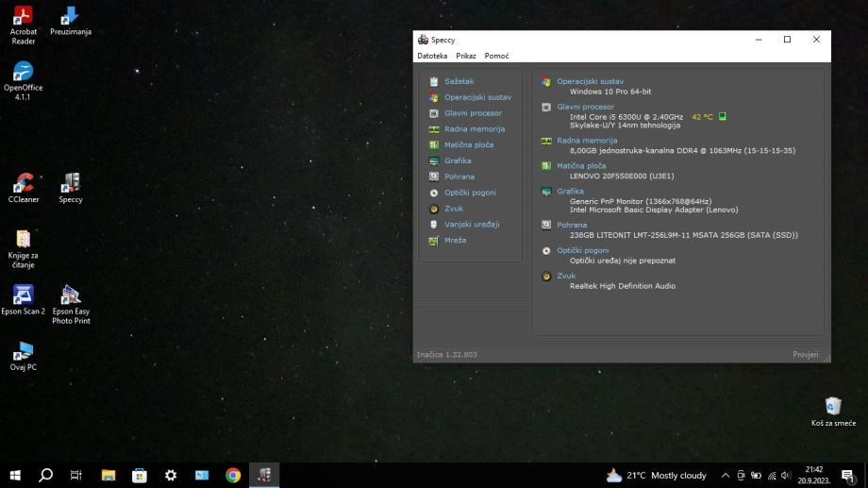This screenshot has width=868, height=488.
Task: Open Vanjski uređaji in the sidebar
Action: point(472,225)
